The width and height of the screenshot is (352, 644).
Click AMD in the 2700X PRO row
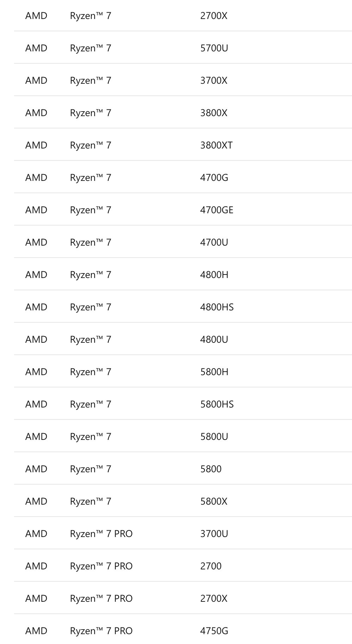point(36,599)
